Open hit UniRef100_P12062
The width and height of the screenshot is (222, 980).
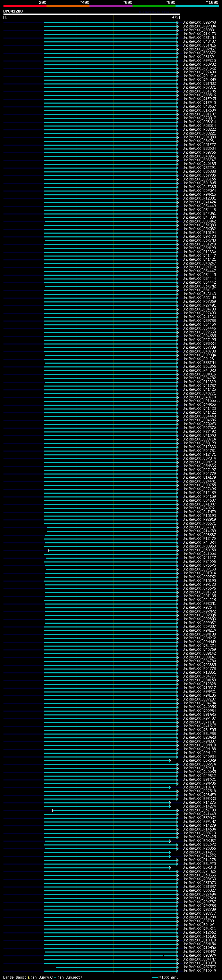[199, 932]
